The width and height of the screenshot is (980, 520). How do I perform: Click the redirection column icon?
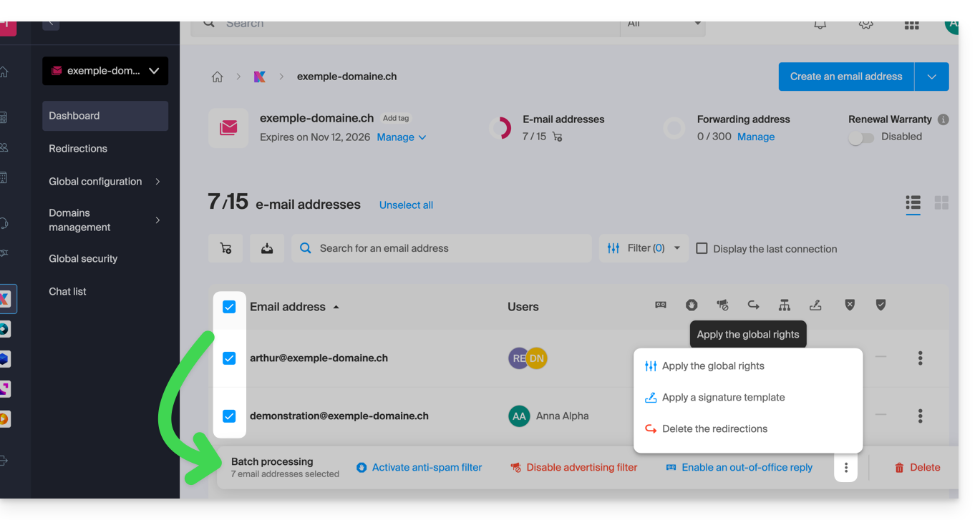[x=753, y=305]
